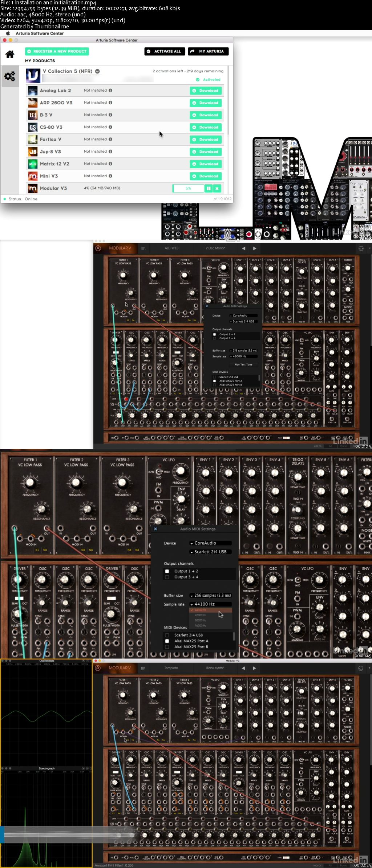372x868 pixels.
Task: Open the Scarlett 2i4 USB device dropdown in enlarged dialog
Action: coord(210,552)
